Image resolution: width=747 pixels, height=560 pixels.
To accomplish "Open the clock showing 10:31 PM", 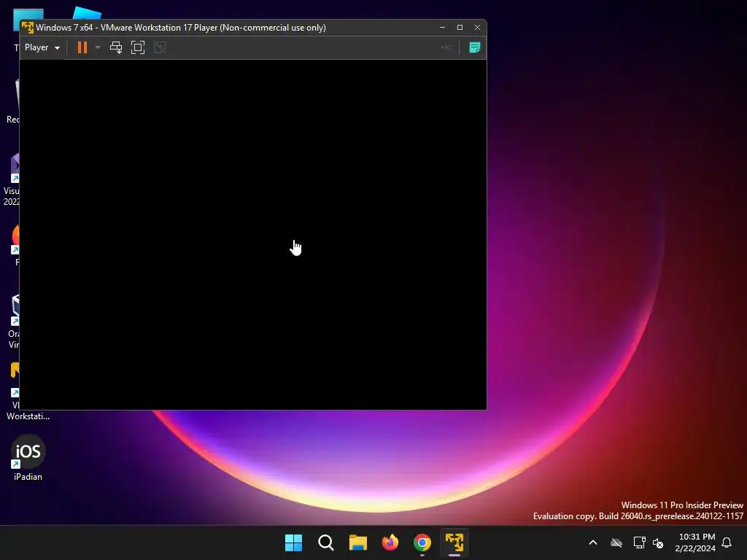I will click(695, 542).
